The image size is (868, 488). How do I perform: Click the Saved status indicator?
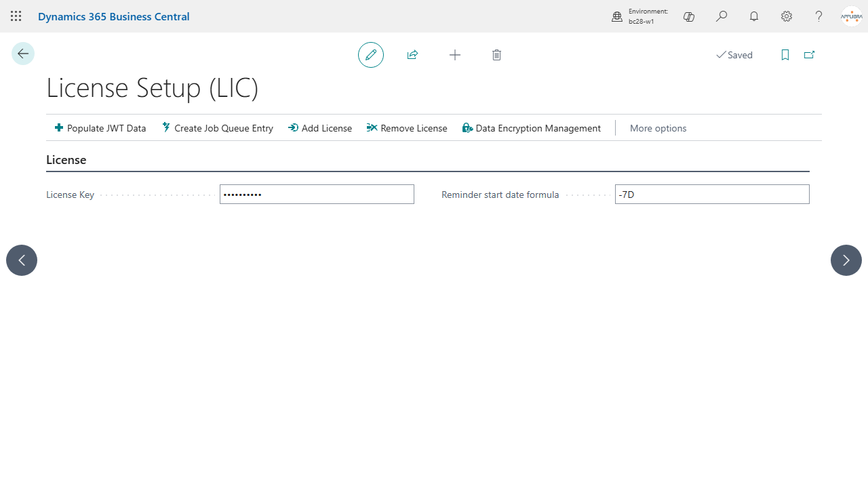[734, 55]
